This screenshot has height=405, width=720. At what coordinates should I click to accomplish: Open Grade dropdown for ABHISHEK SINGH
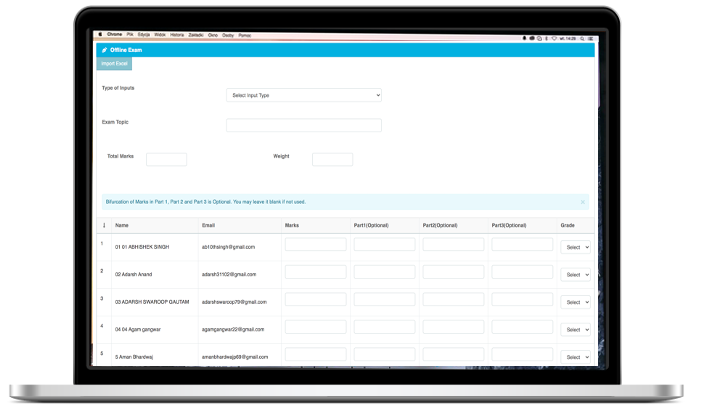click(575, 247)
